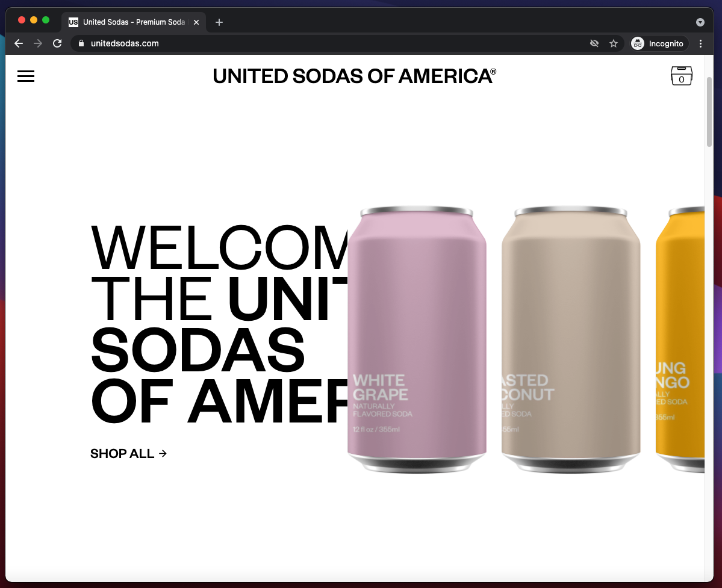Click the page vertical scrollbar thumb
The image size is (722, 588).
click(x=709, y=112)
